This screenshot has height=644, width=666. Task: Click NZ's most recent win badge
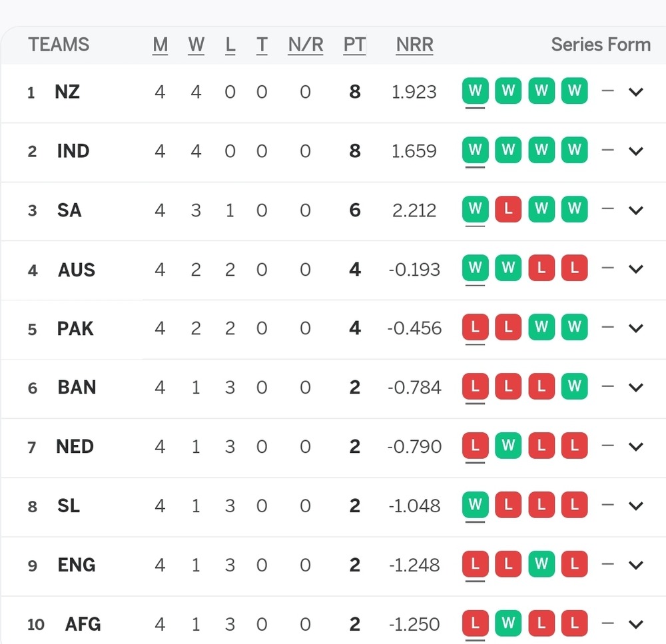point(475,91)
